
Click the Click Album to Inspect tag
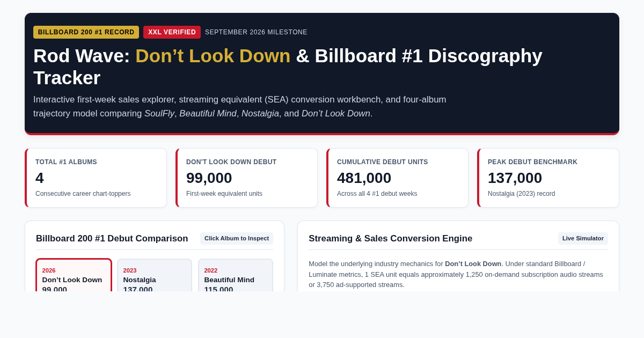coord(237,239)
